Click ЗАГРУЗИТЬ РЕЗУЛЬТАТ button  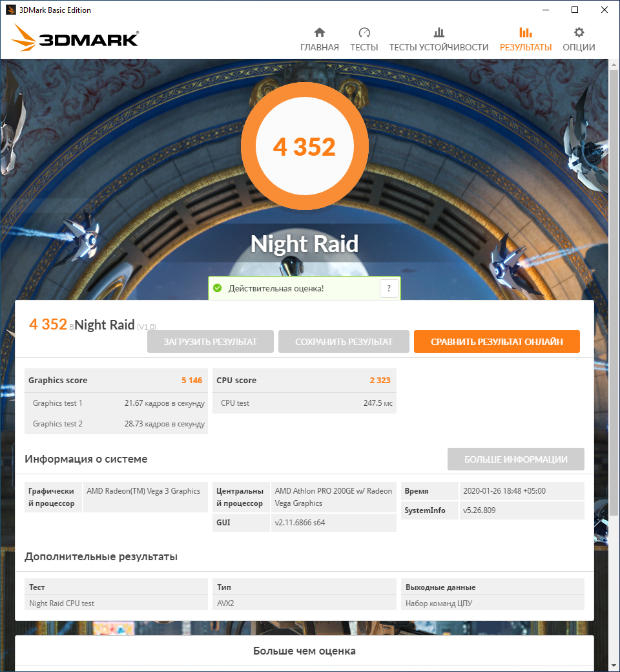click(211, 342)
